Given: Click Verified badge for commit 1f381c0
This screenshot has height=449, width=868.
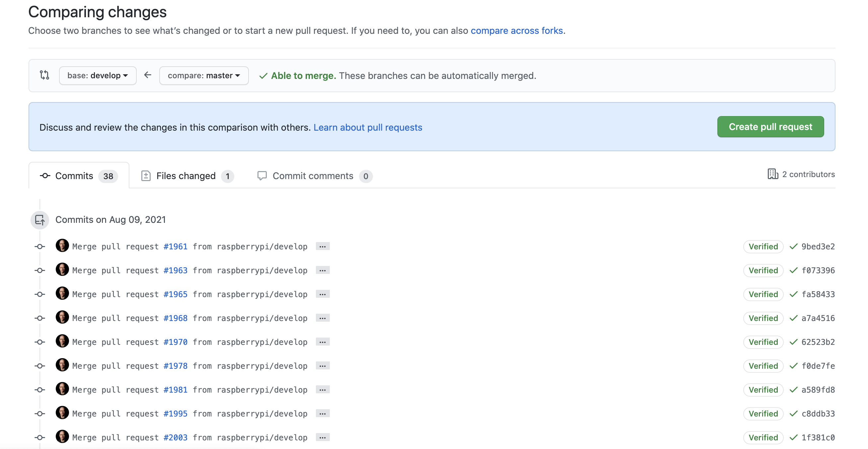Looking at the screenshot, I should pos(763,438).
